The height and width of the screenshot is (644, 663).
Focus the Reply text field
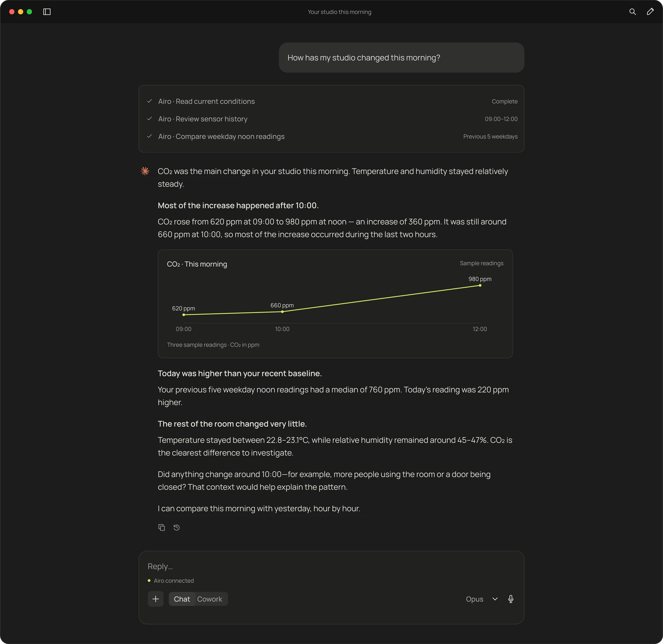click(331, 566)
